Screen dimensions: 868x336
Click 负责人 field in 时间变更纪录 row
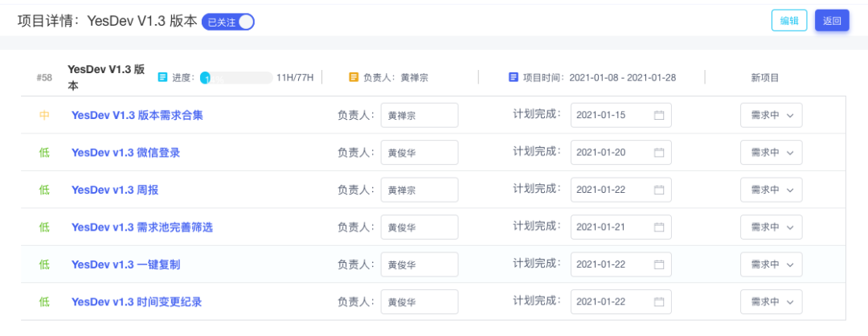pyautogui.click(x=420, y=301)
